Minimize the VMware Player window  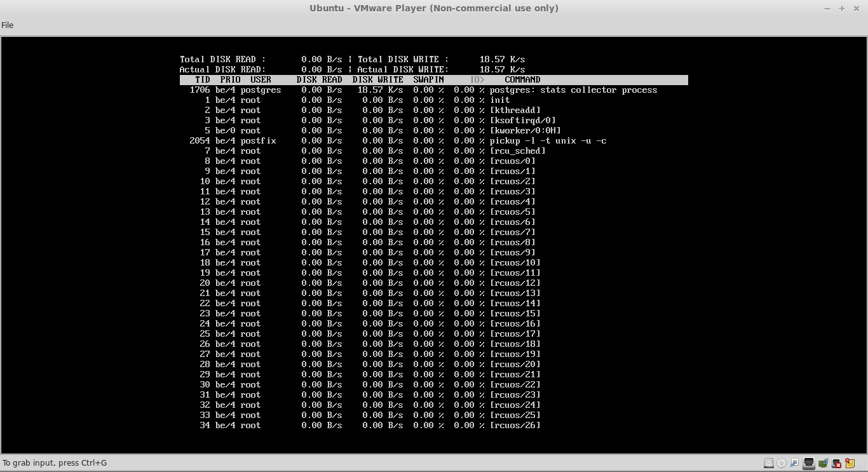[x=827, y=8]
